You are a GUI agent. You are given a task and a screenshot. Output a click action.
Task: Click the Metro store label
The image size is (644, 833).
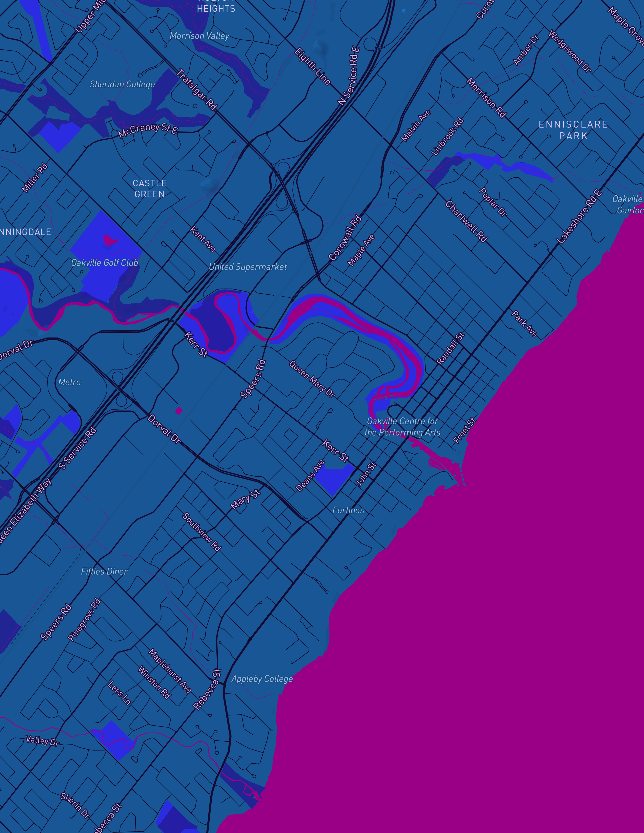(69, 382)
